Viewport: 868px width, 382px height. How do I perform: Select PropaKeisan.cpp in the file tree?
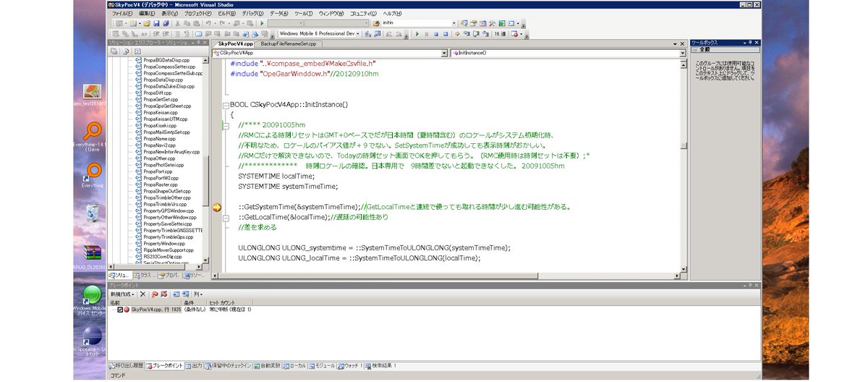pos(160,112)
